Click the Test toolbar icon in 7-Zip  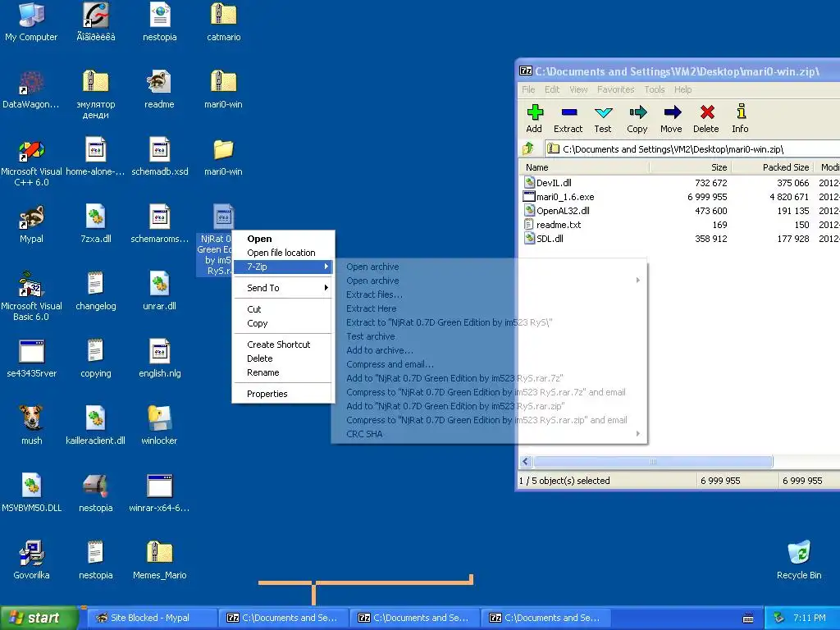click(603, 118)
